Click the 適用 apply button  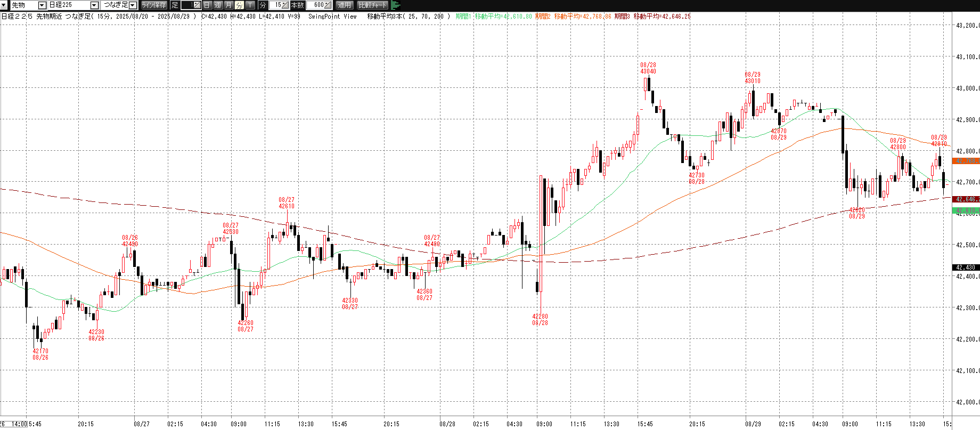(x=345, y=5)
